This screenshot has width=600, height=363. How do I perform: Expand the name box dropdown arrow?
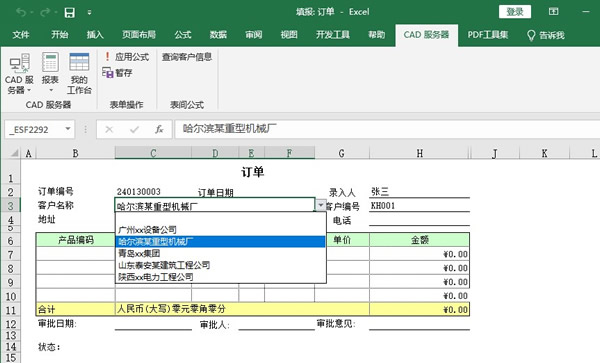coord(68,129)
